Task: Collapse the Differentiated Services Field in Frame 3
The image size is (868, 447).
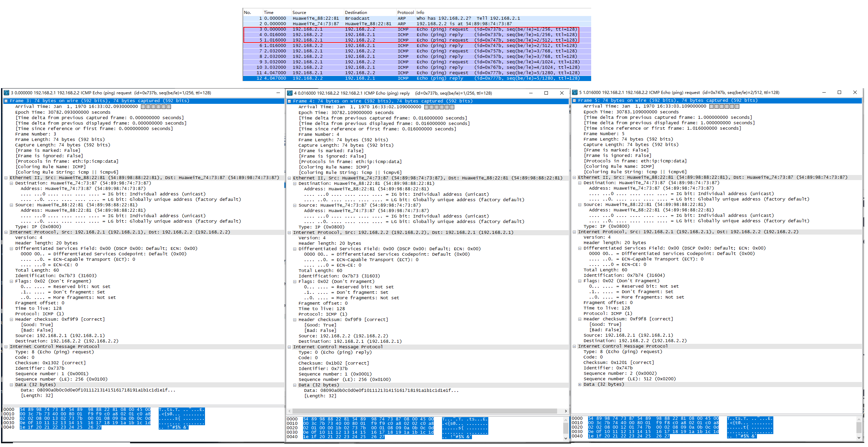Action: pyautogui.click(x=12, y=248)
